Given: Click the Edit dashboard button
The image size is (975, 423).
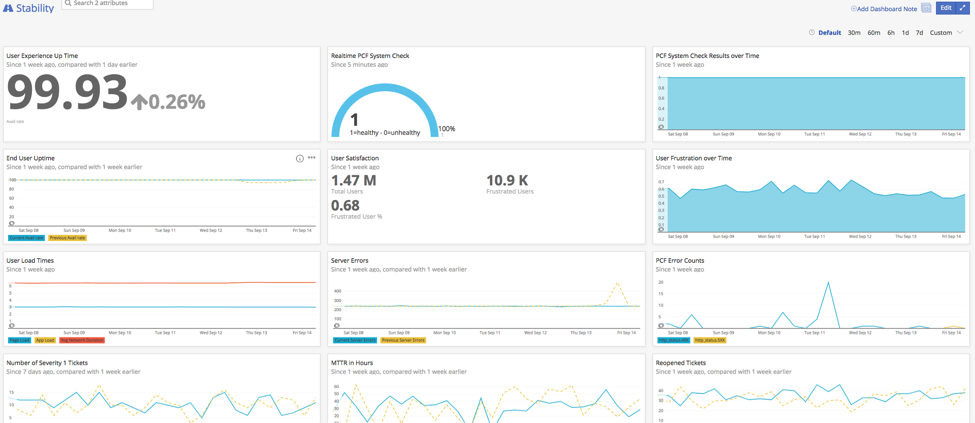Looking at the screenshot, I should 945,8.
